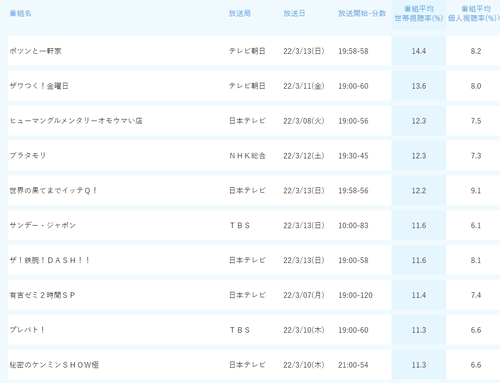The image size is (500, 383).
Task: Select the program name ポツンと一軒家
Action: click(35, 51)
